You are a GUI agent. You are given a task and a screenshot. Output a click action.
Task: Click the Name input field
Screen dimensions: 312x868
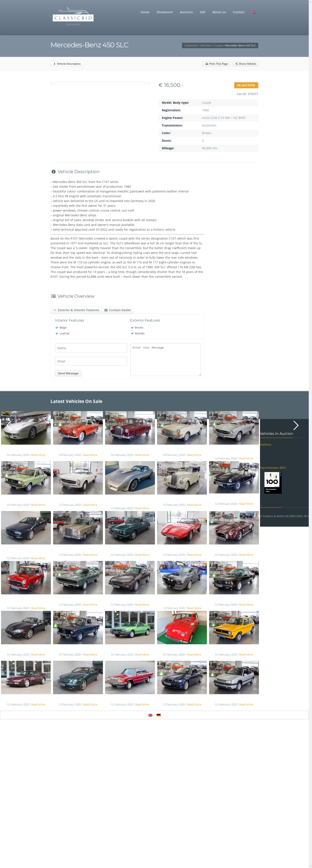tap(91, 348)
